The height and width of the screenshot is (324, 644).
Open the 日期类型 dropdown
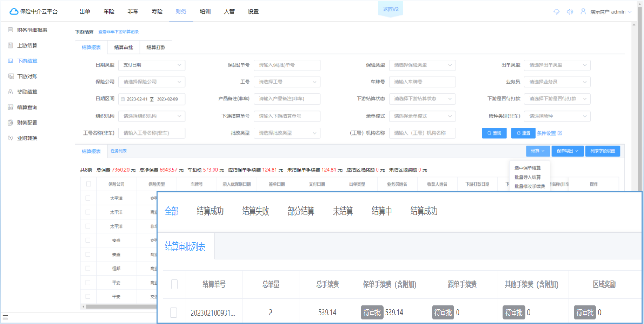click(x=152, y=65)
